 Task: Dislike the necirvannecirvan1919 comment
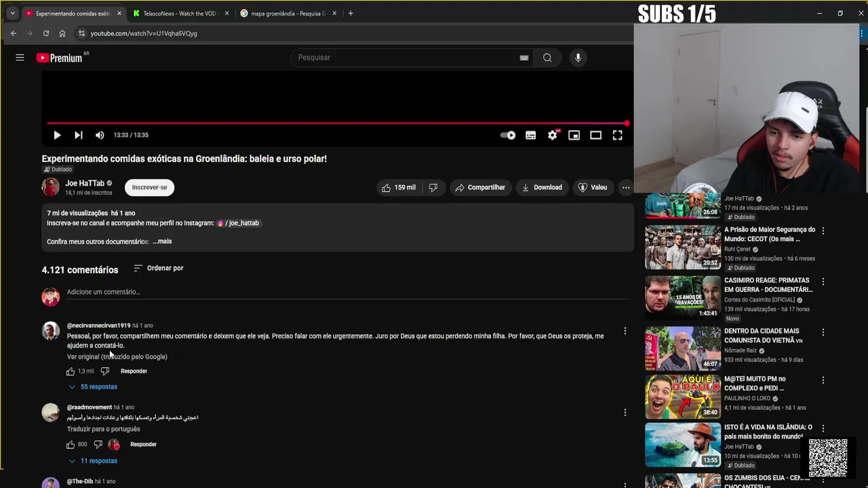tap(105, 371)
